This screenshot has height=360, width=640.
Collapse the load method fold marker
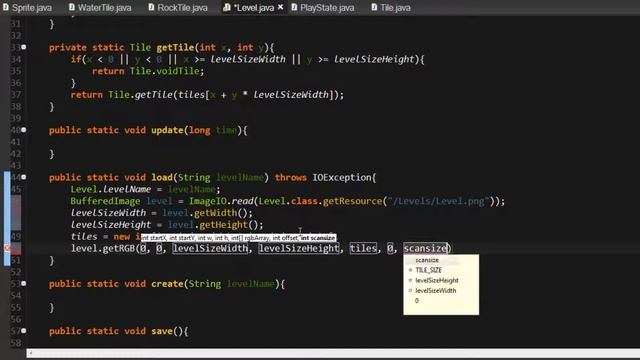coord(24,177)
